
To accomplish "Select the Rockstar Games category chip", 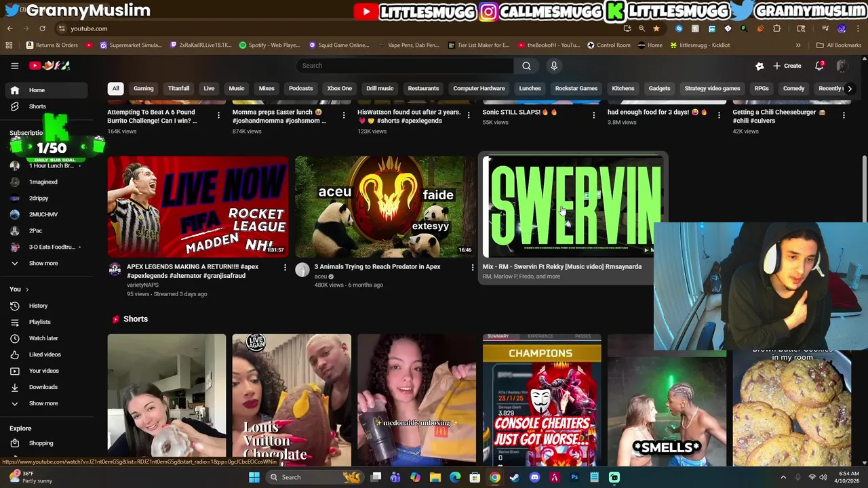I will [x=576, y=88].
